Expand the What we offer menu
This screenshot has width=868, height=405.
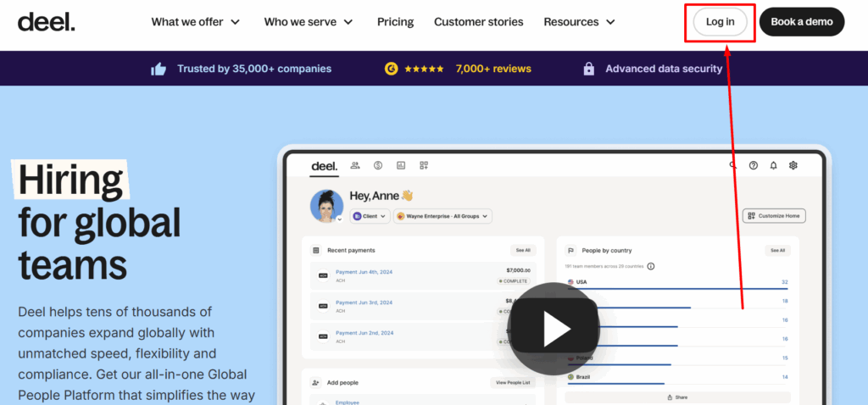pyautogui.click(x=196, y=22)
